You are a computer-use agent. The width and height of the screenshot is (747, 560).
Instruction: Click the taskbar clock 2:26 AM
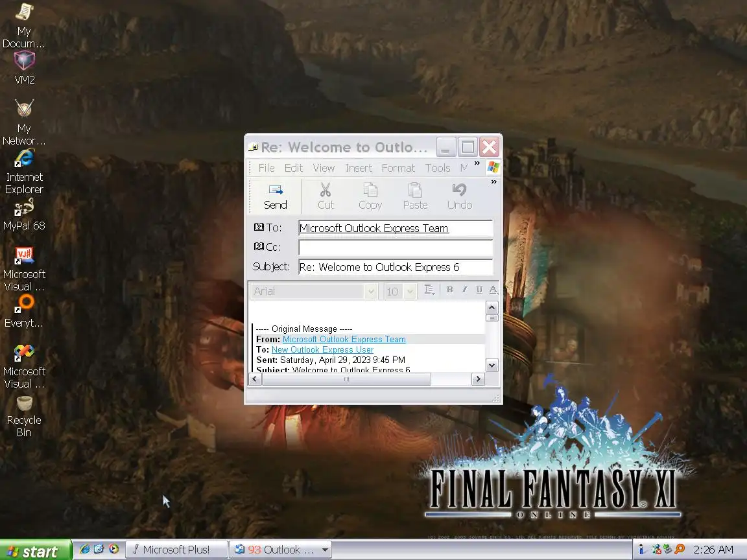click(713, 550)
